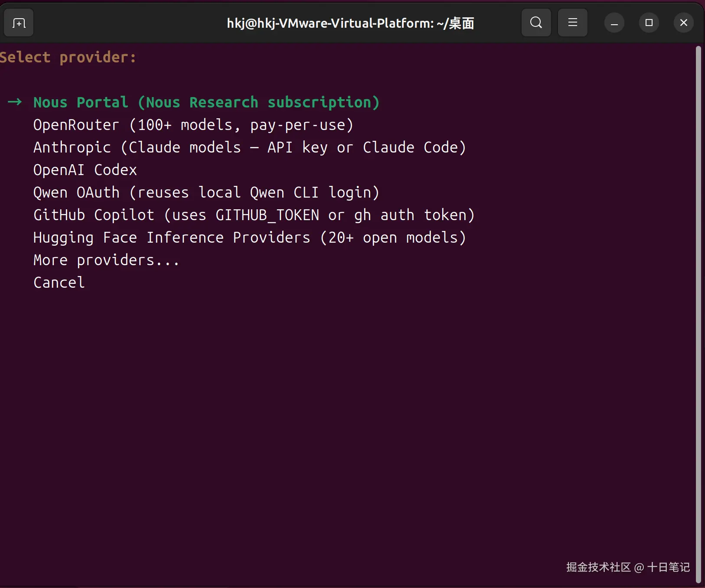Choose GitHub Copilot provider option
This screenshot has height=588, width=705.
(x=254, y=215)
